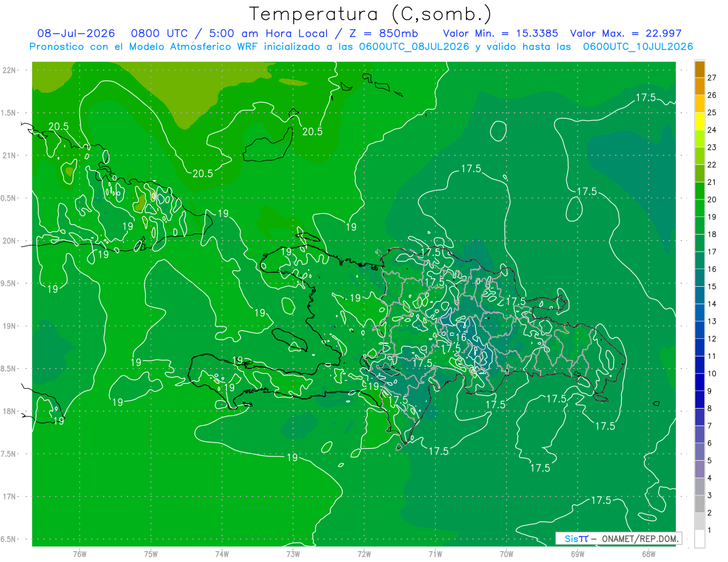The width and height of the screenshot is (728, 562).
Task: Click the legend value "20"
Action: click(712, 199)
